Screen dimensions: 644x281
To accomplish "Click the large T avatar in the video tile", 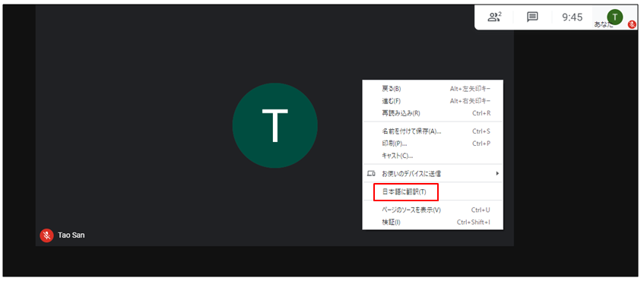I will [274, 125].
